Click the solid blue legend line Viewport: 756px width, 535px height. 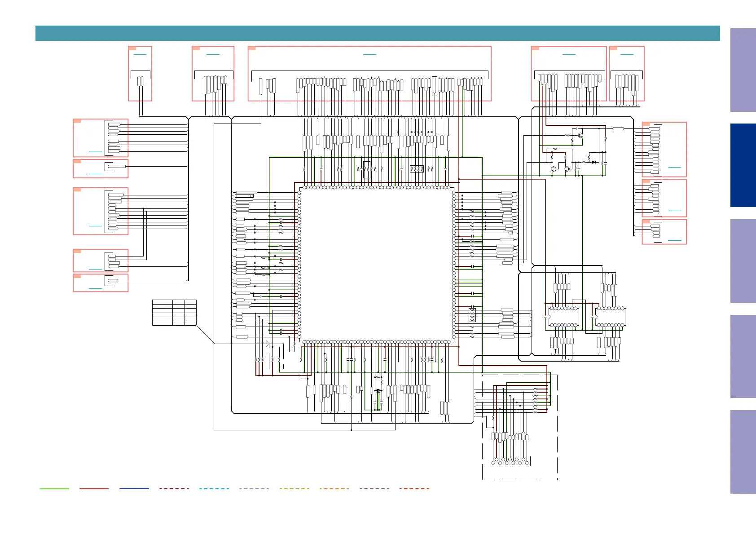pyautogui.click(x=134, y=488)
